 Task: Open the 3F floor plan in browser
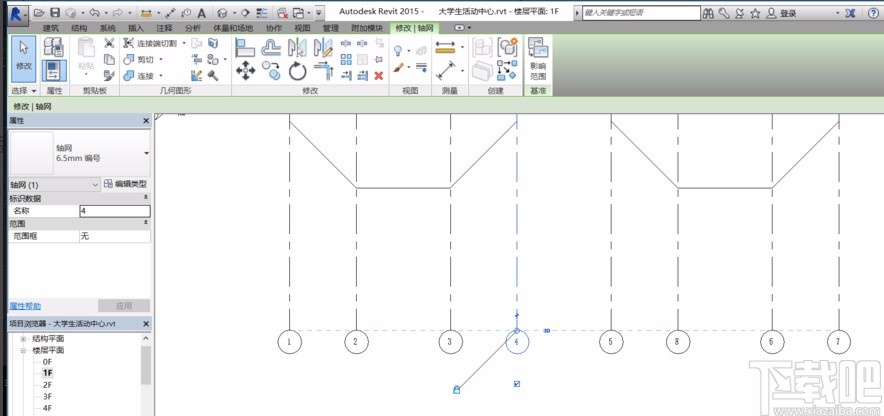click(47, 397)
